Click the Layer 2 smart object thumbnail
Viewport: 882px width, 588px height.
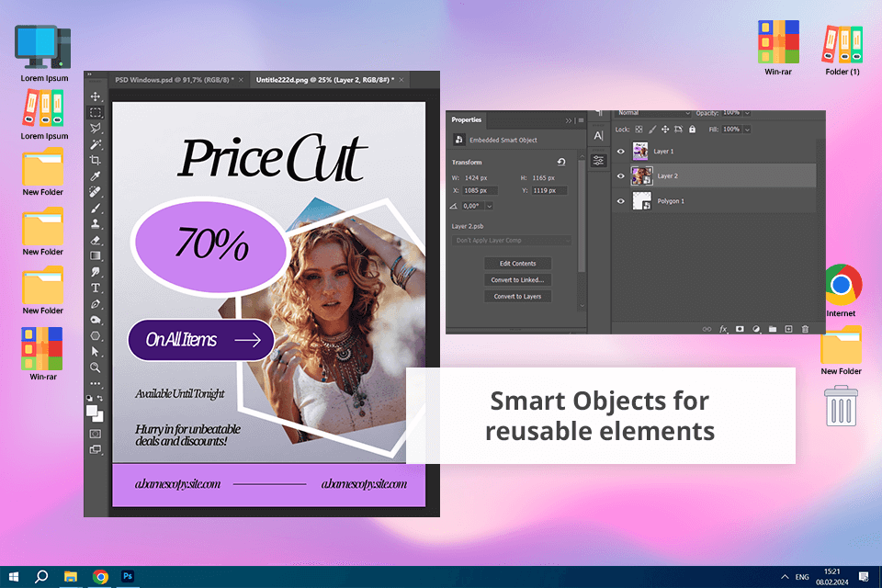click(641, 176)
